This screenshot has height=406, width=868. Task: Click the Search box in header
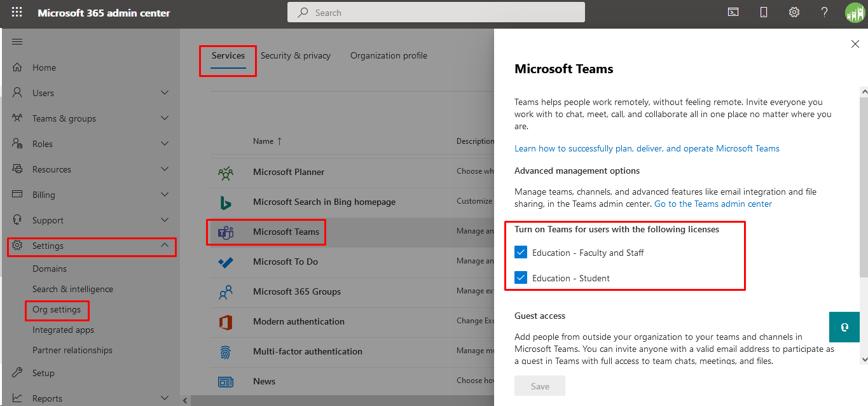click(x=436, y=12)
